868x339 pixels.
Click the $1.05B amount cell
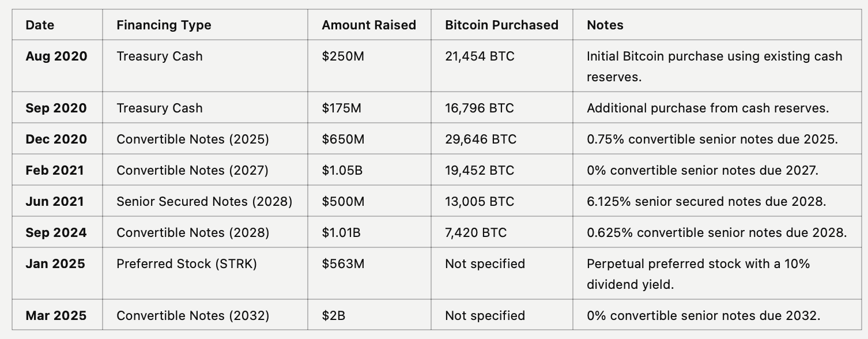(x=342, y=171)
